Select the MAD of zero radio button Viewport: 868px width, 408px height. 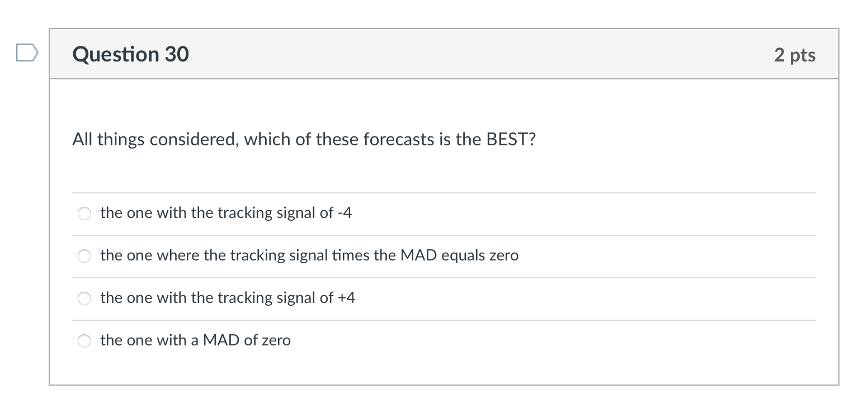coord(84,341)
